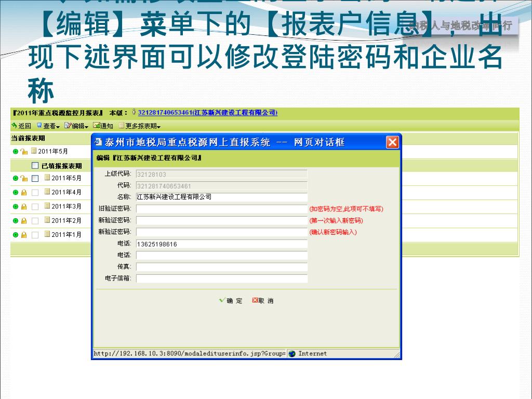This screenshot has height=399, width=532.
Task: Tick the checkbox for 2011年3月 row
Action: pyautogui.click(x=35, y=207)
